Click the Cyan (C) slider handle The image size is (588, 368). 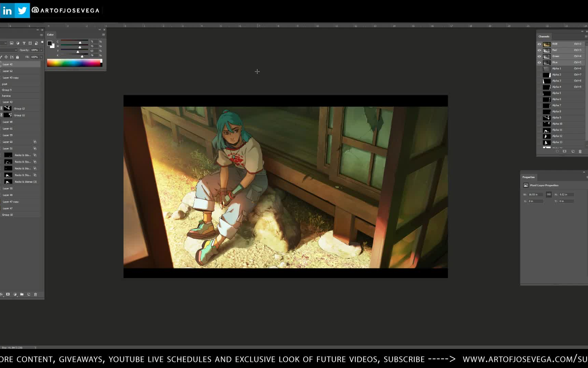(x=80, y=43)
